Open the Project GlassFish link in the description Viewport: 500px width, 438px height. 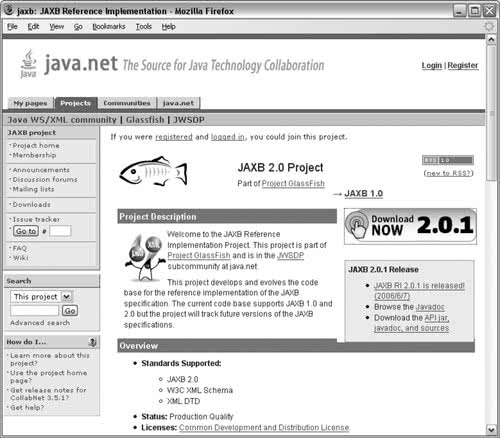[x=199, y=256]
